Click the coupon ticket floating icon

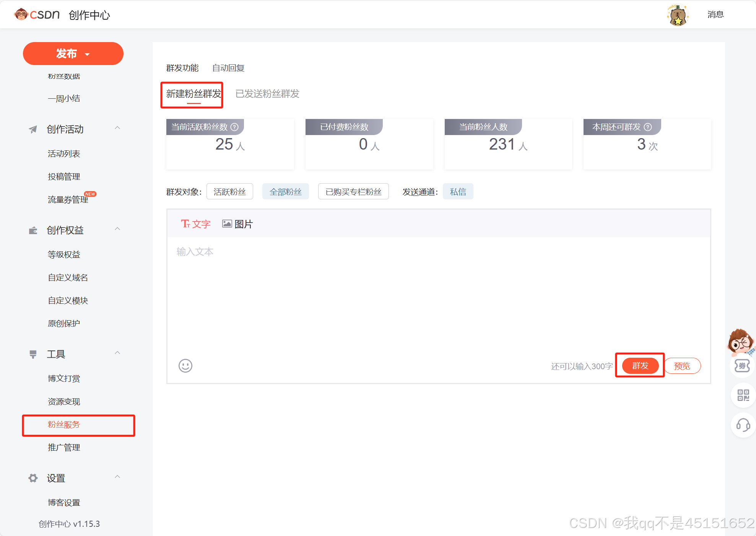(742, 366)
